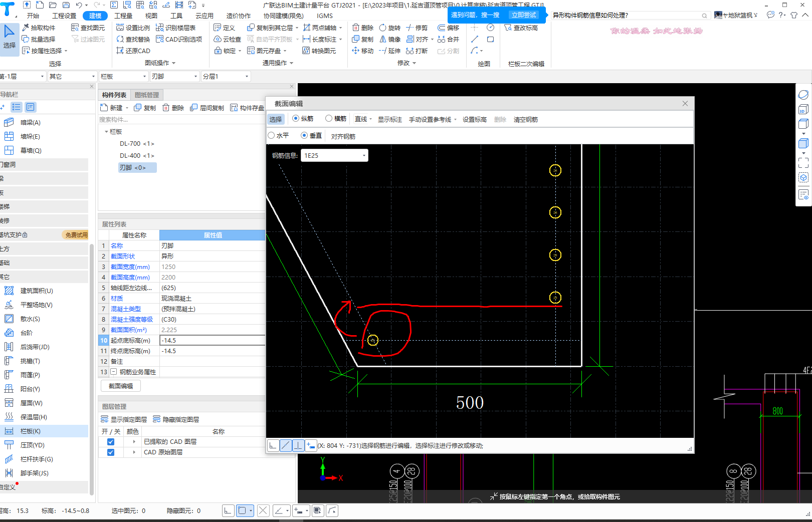Viewport: 812px width, 522px height.
Task: Click 设置标高 in section editor
Action: point(475,119)
